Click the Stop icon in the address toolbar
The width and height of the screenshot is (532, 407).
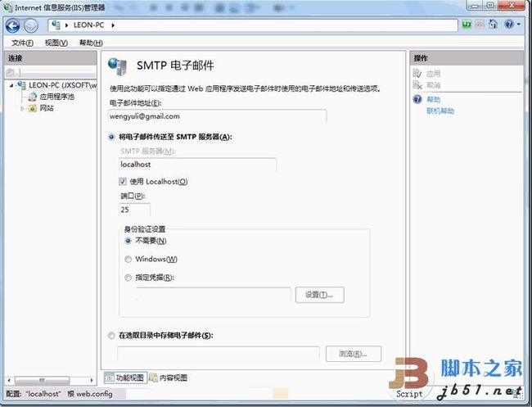click(480, 25)
